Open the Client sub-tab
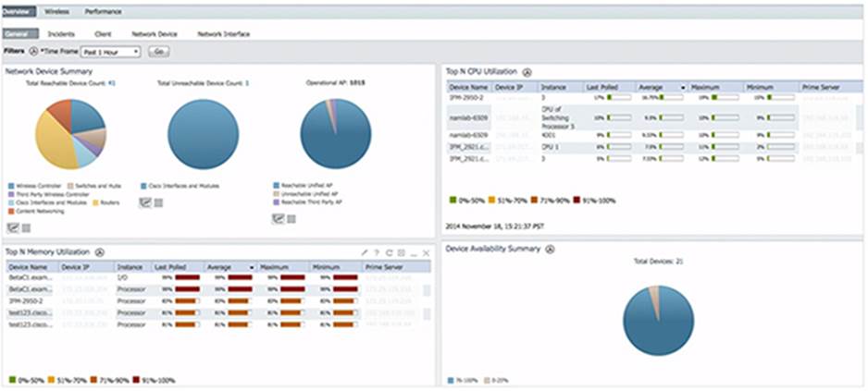Image resolution: width=868 pixels, height=391 pixels. coord(103,33)
